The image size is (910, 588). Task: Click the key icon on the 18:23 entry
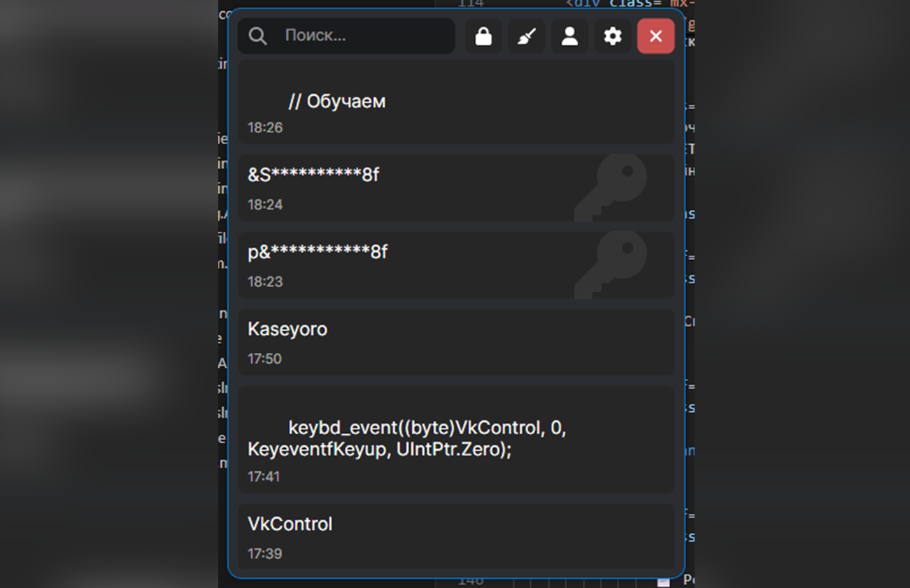[x=613, y=264]
